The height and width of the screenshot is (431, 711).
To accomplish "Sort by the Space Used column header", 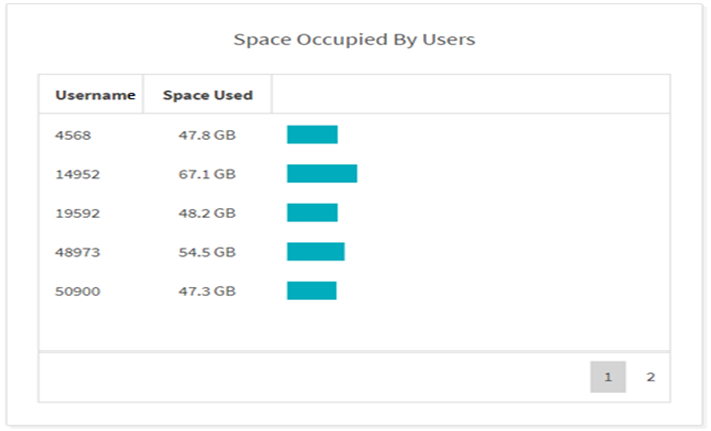I will (208, 96).
